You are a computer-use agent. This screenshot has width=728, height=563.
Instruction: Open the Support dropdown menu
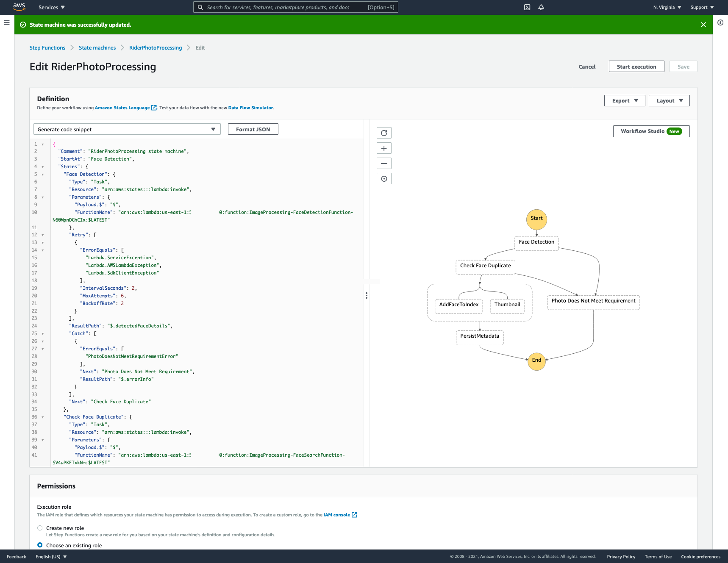[x=702, y=7]
